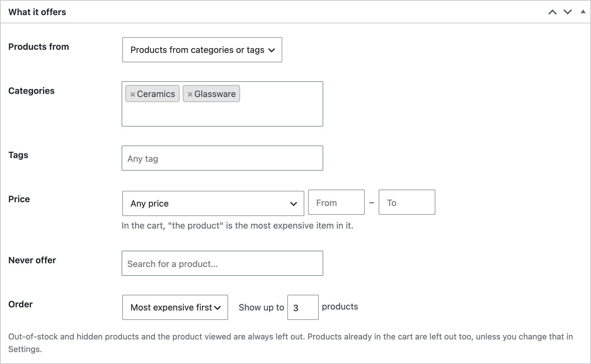Click the Out-of-stock products note
This screenshot has height=364, width=591.
coord(290,343)
